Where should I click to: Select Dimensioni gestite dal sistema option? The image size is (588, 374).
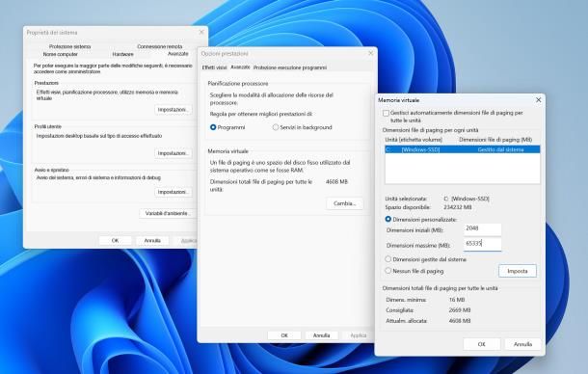point(388,259)
